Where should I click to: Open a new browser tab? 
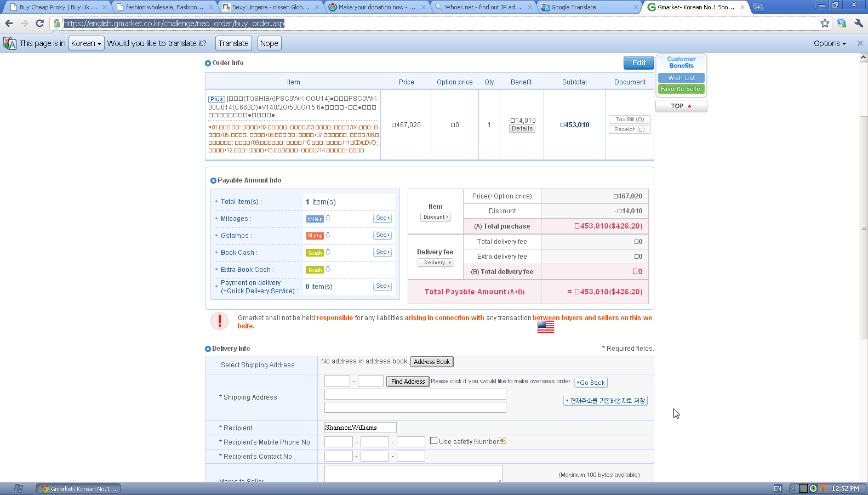pyautogui.click(x=758, y=7)
